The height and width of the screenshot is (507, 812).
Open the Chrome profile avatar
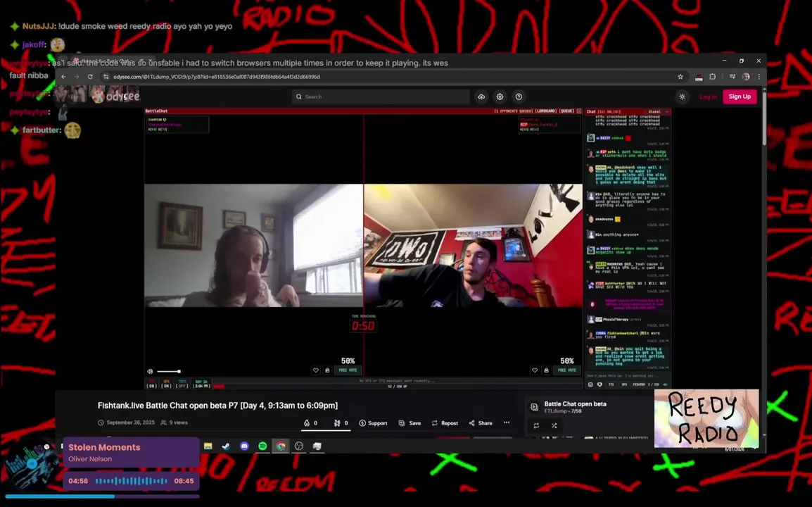pyautogui.click(x=746, y=77)
